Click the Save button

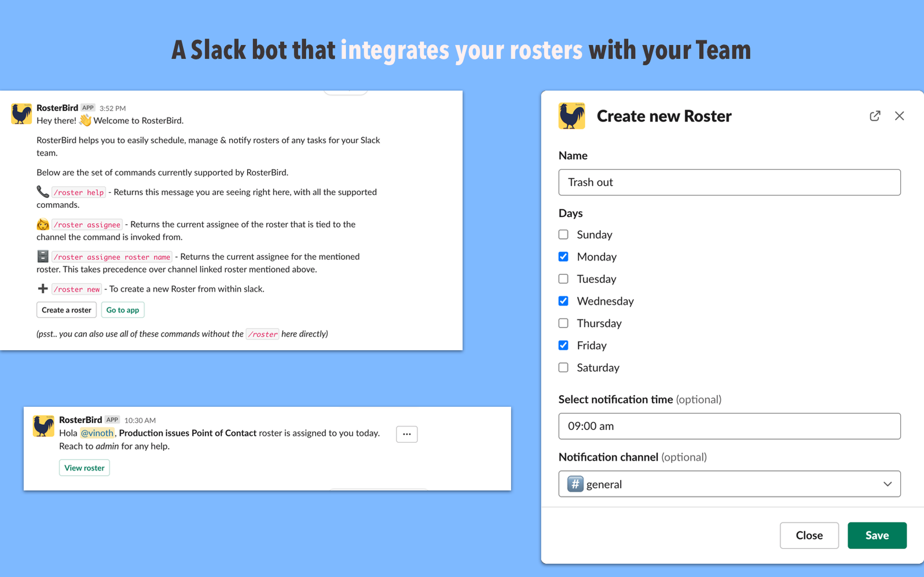click(x=877, y=535)
